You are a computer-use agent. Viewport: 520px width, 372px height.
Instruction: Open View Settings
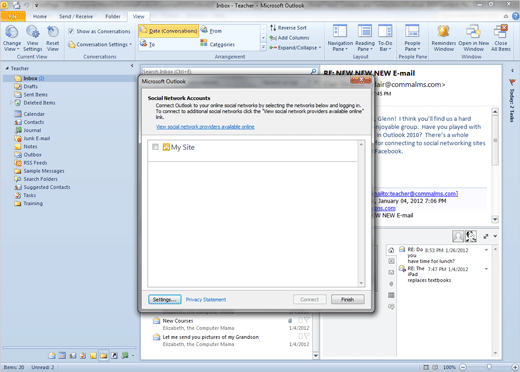coord(32,39)
